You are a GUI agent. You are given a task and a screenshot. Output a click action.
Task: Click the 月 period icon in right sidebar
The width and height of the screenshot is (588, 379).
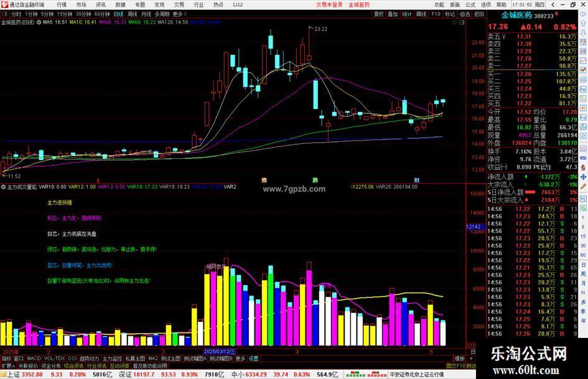point(583,283)
